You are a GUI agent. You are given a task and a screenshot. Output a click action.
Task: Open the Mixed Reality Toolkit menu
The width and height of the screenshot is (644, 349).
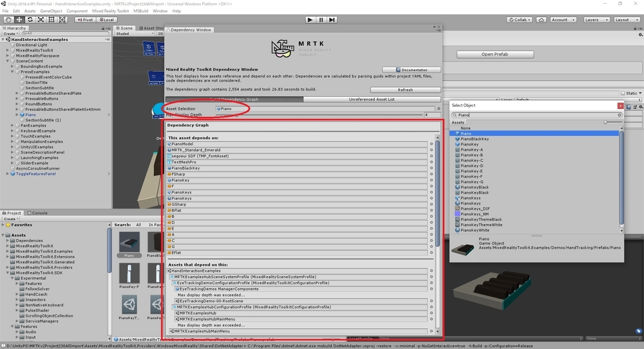111,11
